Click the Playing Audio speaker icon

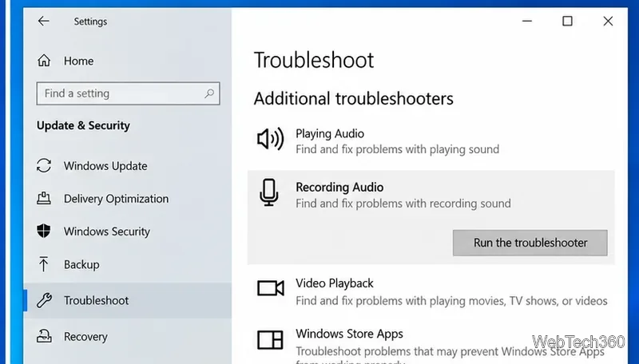[x=270, y=139]
